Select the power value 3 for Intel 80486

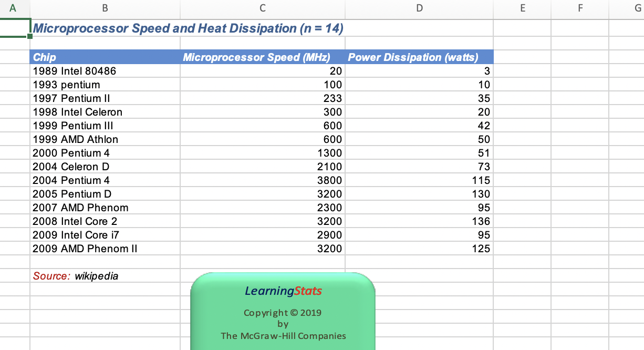pyautogui.click(x=419, y=71)
